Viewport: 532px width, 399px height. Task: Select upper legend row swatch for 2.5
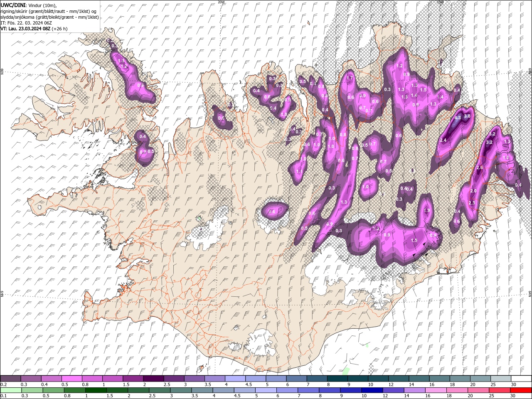pos(174,379)
